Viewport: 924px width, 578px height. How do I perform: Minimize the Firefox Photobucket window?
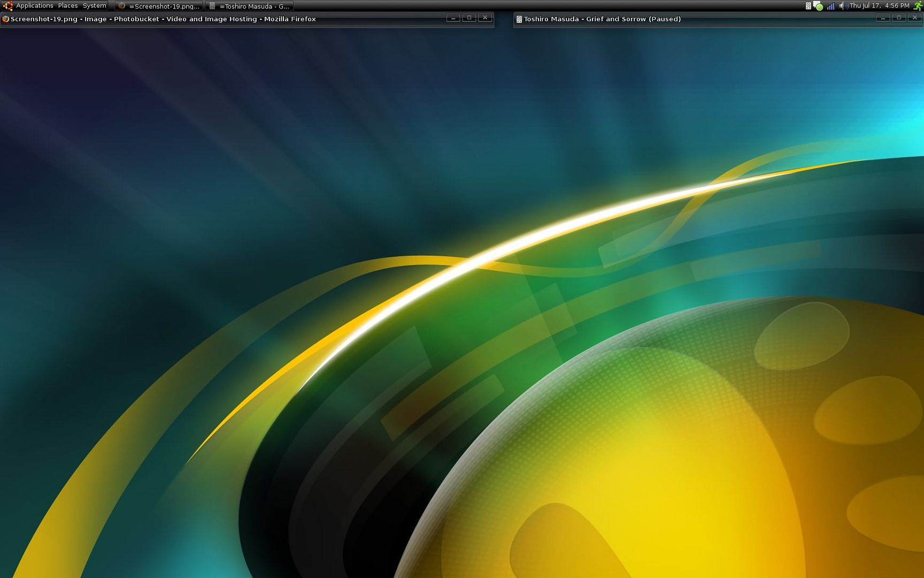[x=453, y=18]
